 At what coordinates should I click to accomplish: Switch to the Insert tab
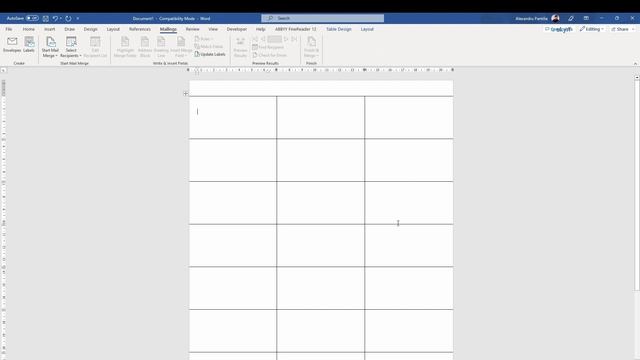(x=49, y=29)
